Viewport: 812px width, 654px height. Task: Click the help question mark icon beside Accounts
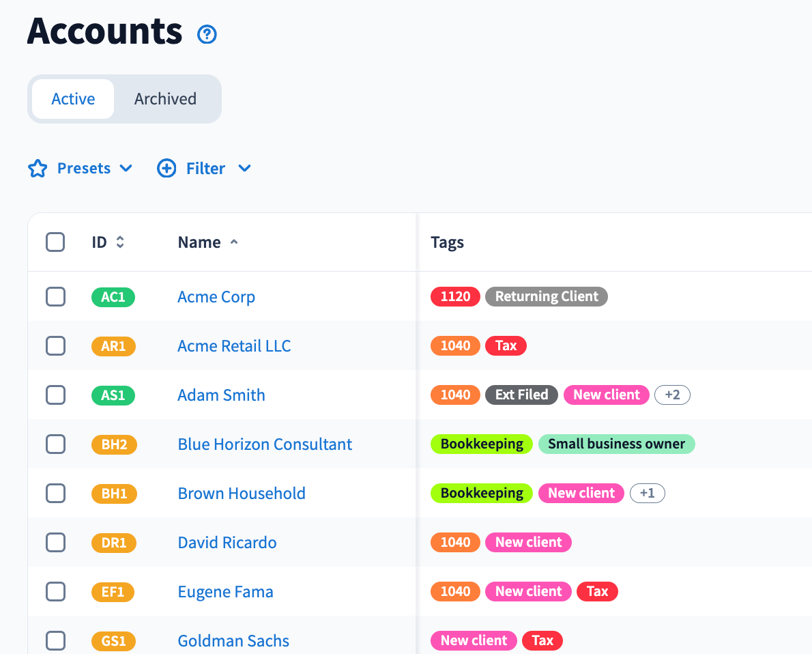coord(207,34)
